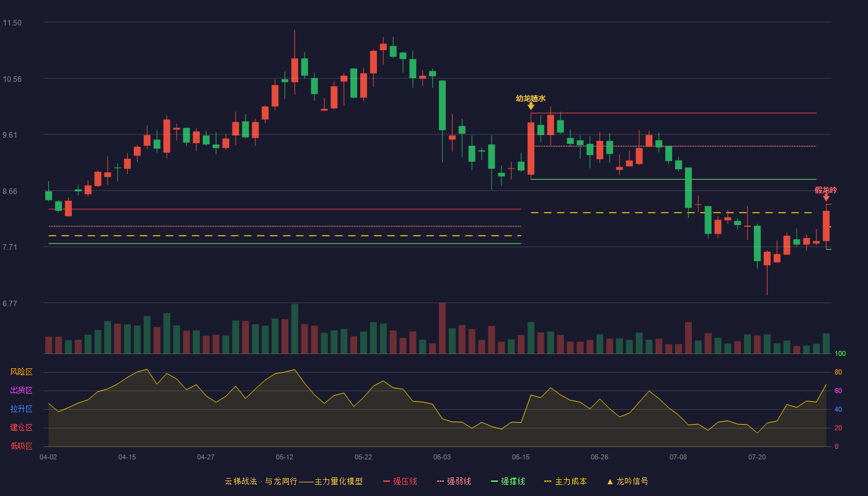Viewport: 868px width, 496px height.
Task: Click the 幼龙戏水 yellow arrow signal marker
Action: coord(531,106)
